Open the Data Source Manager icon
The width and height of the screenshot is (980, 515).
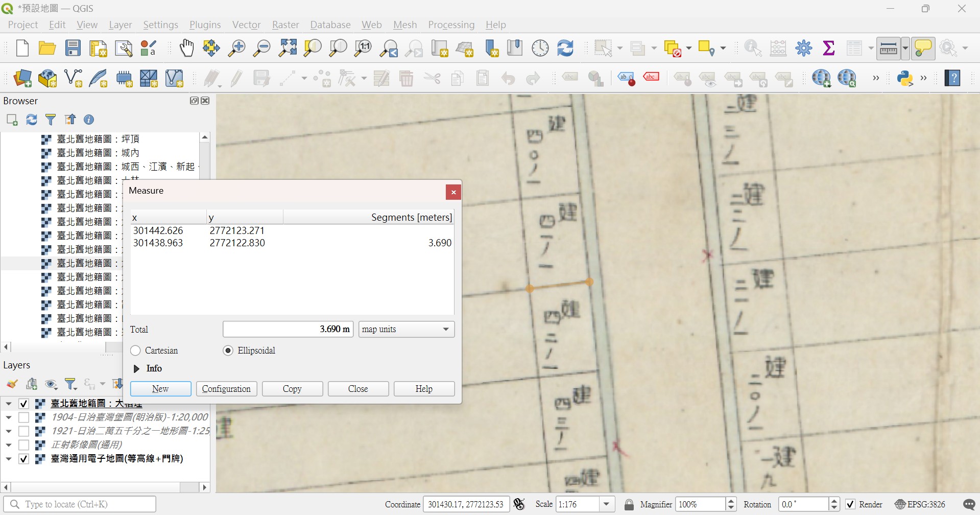pos(22,78)
